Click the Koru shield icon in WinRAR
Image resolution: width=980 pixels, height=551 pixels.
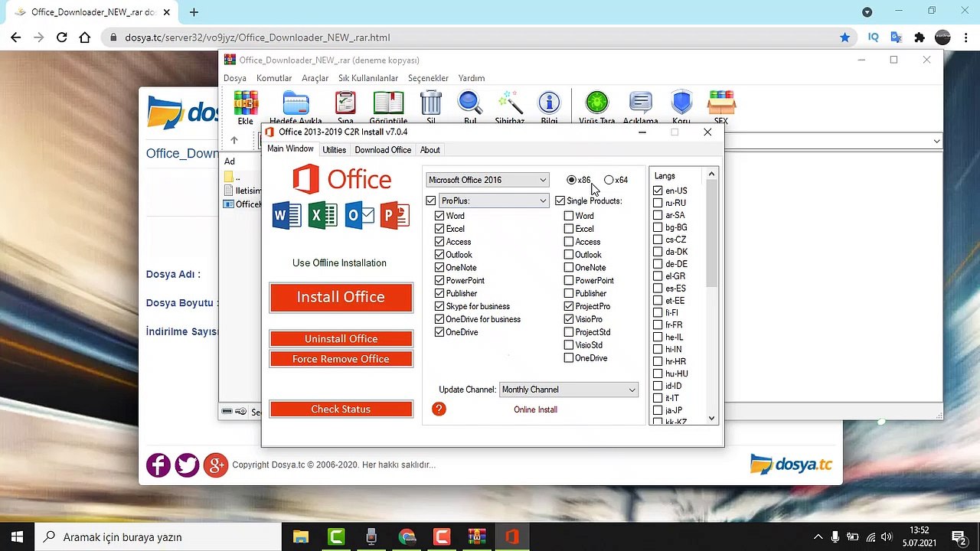click(681, 103)
